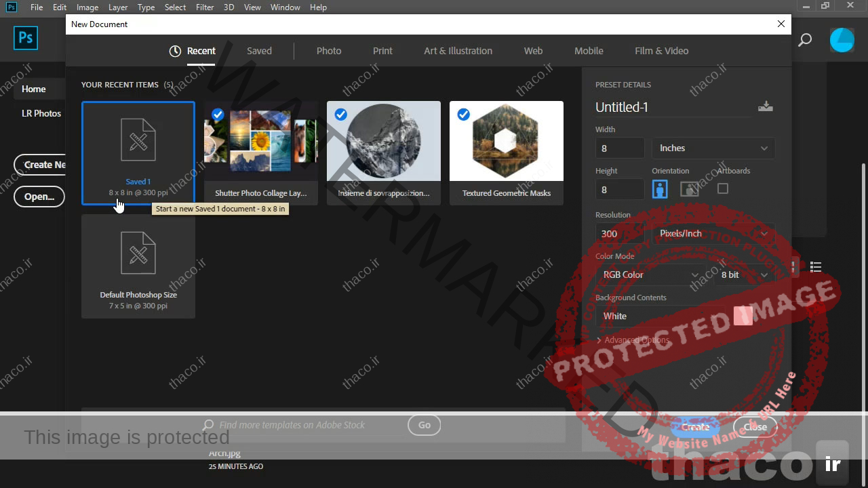Click the save preset icon beside Untitled-1
This screenshot has width=868, height=488.
point(766,106)
